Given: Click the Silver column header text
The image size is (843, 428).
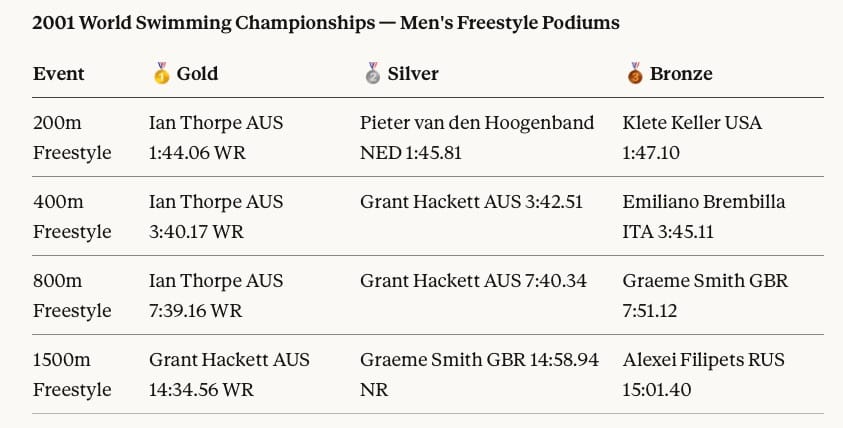Looking at the screenshot, I should (x=413, y=73).
